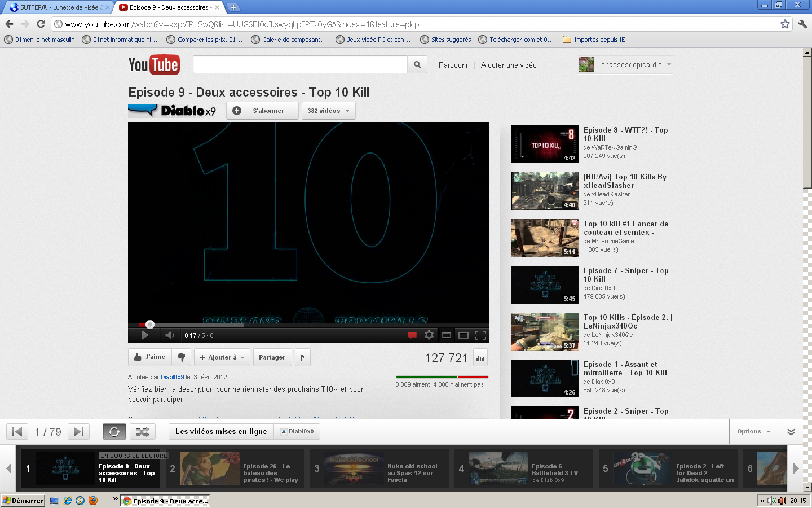Go to previous playlist video

[17, 432]
